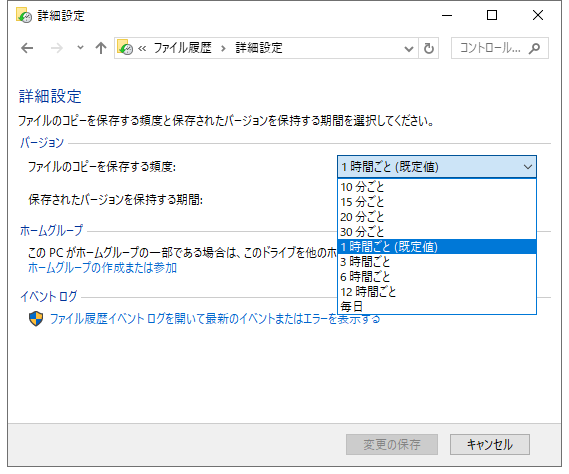
Task: Select 20 分ごと from the list
Action: point(437,217)
